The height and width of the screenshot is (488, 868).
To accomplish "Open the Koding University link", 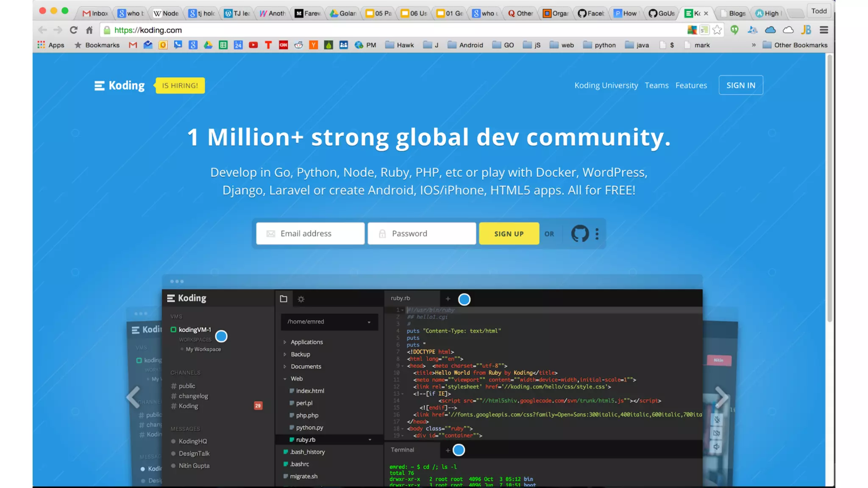I will pos(606,85).
